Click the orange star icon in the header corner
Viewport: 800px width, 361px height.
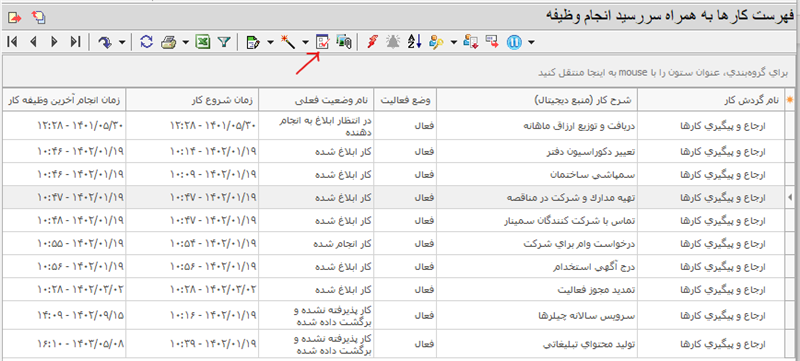[x=791, y=100]
